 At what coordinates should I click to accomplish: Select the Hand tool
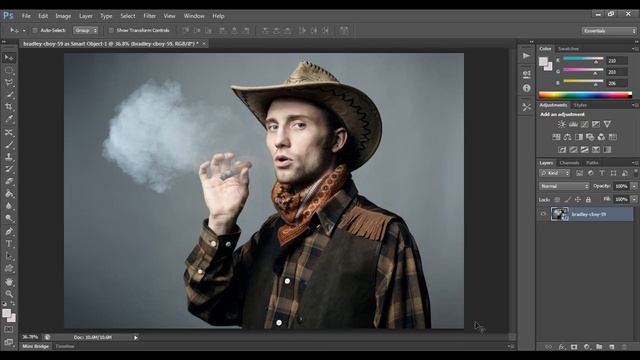(9, 282)
